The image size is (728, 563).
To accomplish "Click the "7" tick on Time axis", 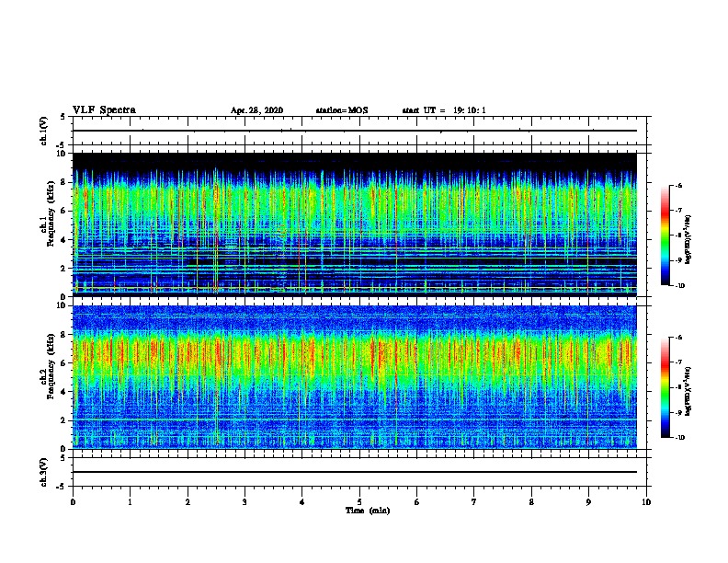I will click(x=474, y=502).
